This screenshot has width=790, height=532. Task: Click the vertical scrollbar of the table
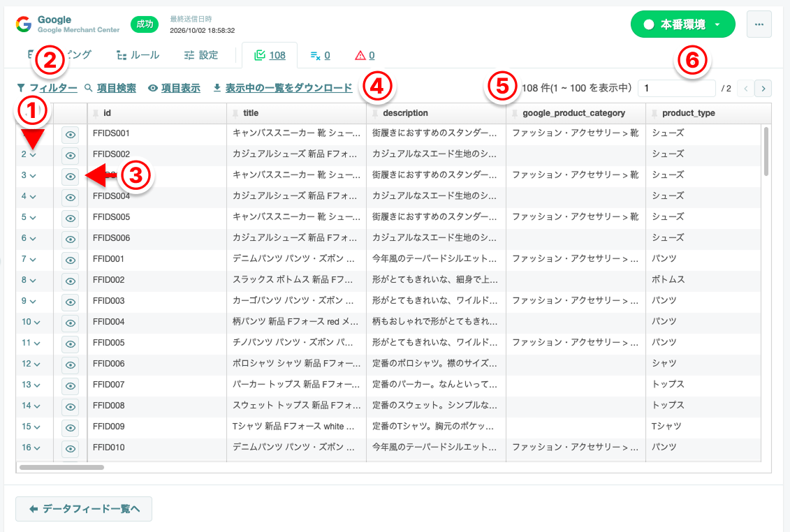coord(766,152)
